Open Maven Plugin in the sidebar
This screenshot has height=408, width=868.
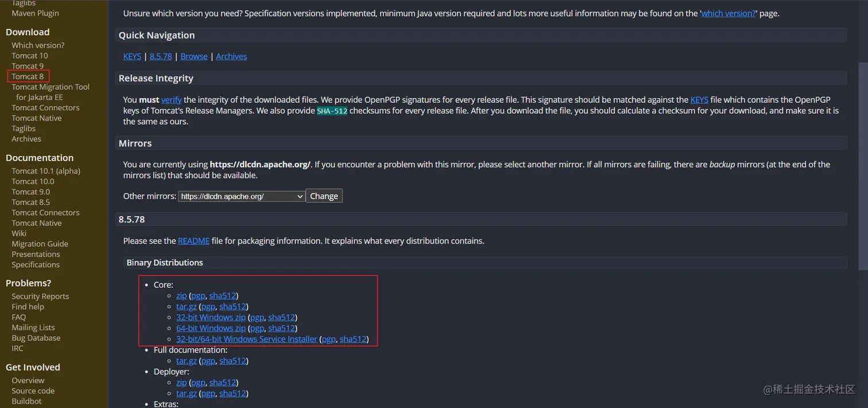click(x=35, y=13)
